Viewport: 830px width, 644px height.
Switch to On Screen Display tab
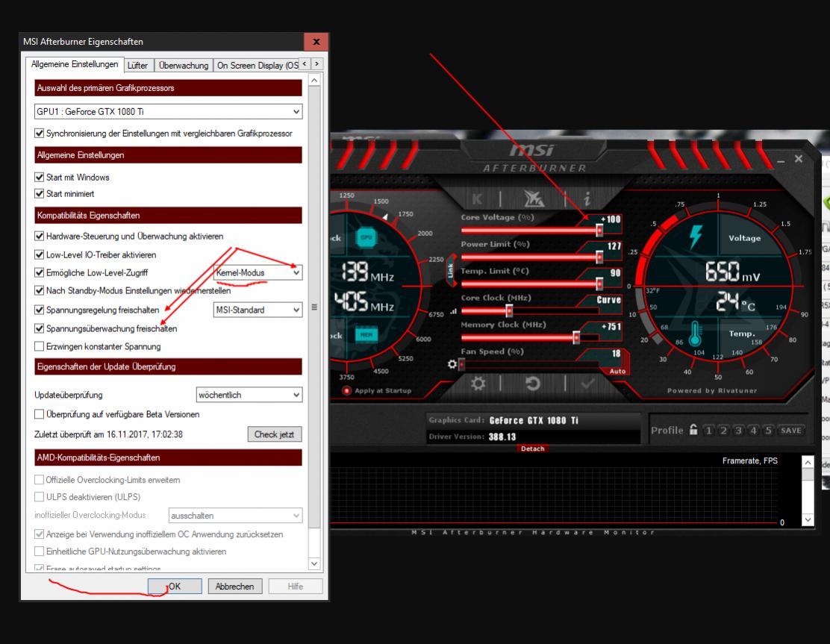pos(256,65)
